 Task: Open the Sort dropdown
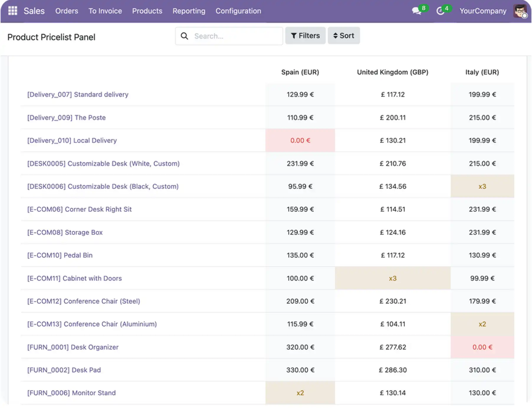[344, 36]
